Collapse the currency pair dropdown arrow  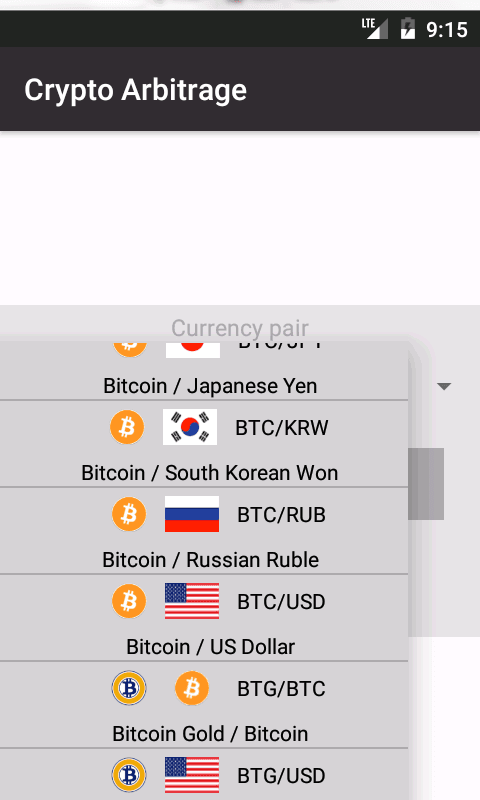click(x=444, y=386)
